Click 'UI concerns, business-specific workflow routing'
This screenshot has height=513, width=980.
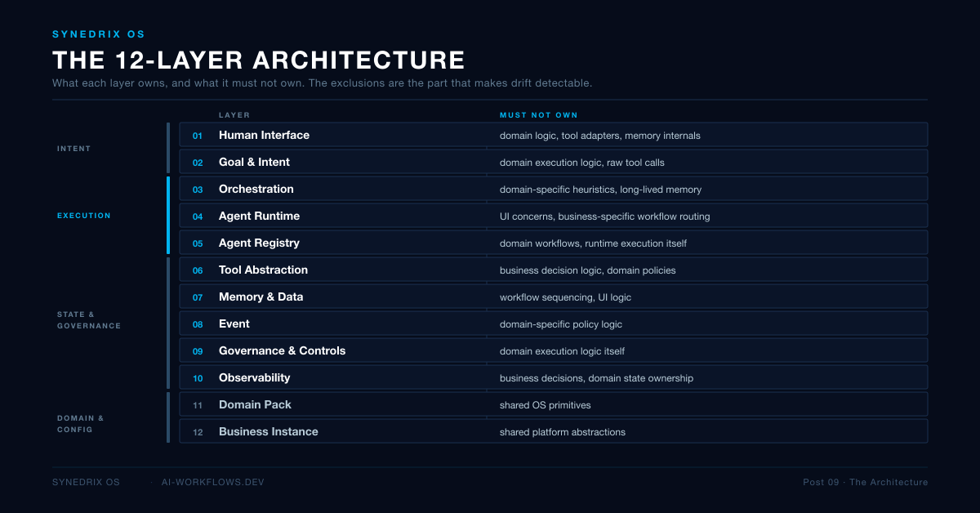[x=605, y=216]
